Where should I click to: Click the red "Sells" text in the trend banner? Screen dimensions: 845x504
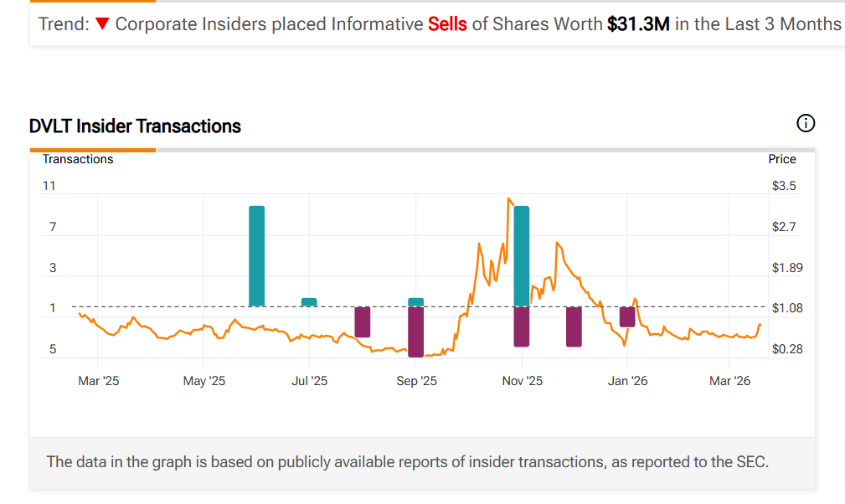[x=447, y=24]
